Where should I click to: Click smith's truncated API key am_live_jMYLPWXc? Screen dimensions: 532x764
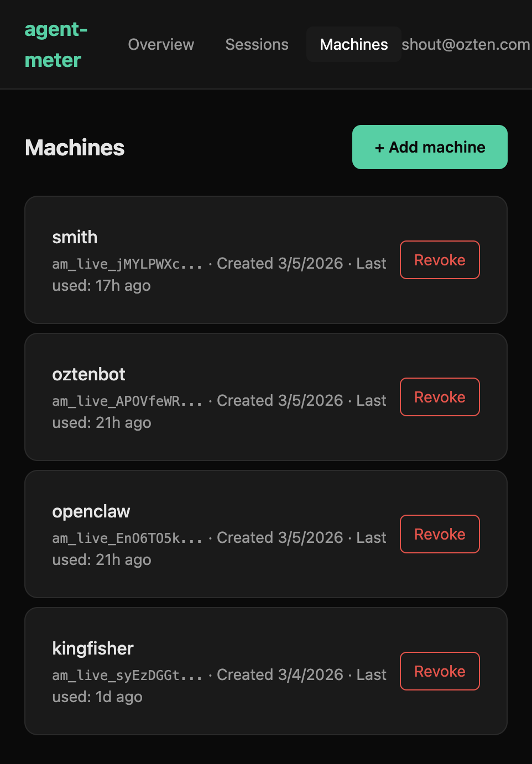coord(127,263)
